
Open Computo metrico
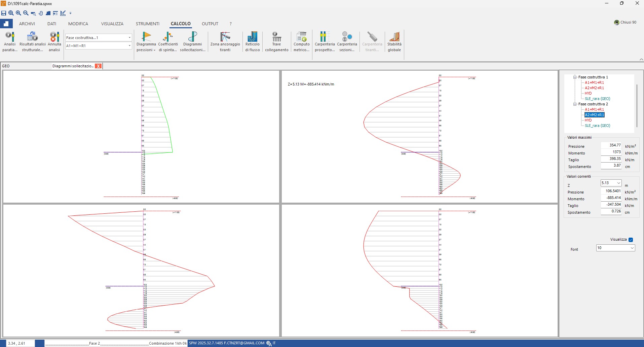pyautogui.click(x=302, y=42)
